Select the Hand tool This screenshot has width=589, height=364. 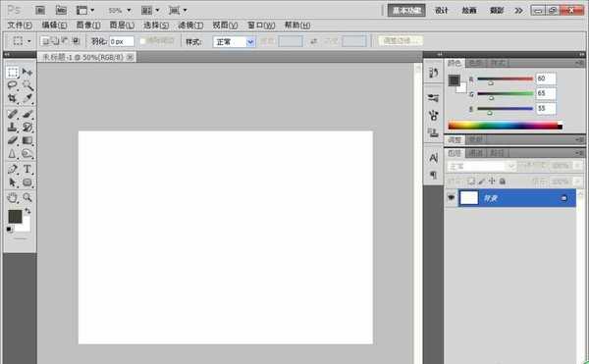pyautogui.click(x=13, y=197)
